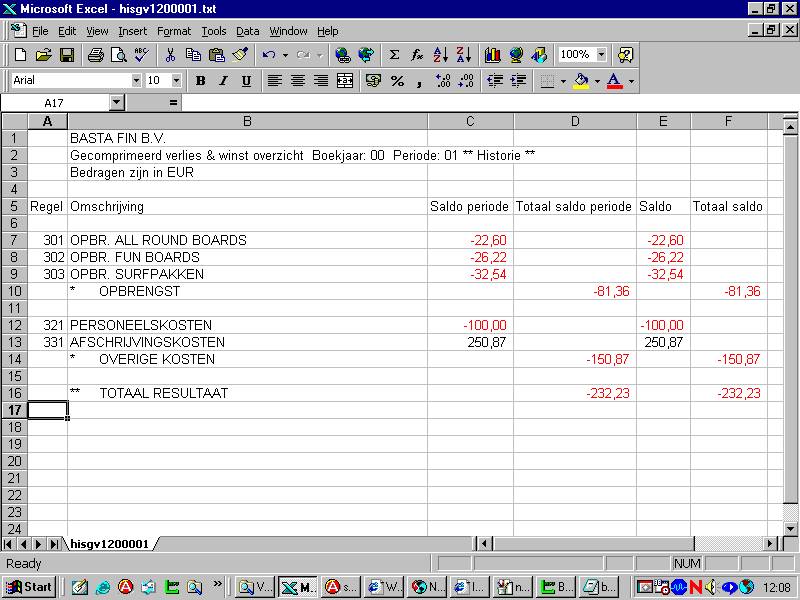Toggle Bold formatting
The width and height of the screenshot is (800, 600).
point(200,81)
